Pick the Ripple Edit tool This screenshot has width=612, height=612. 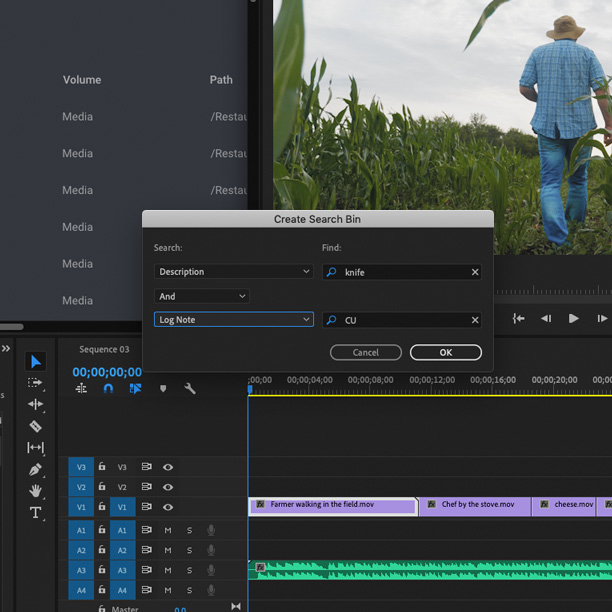[36, 405]
